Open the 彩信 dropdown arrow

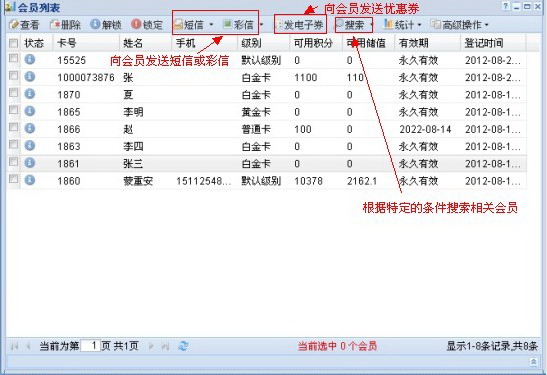click(261, 25)
